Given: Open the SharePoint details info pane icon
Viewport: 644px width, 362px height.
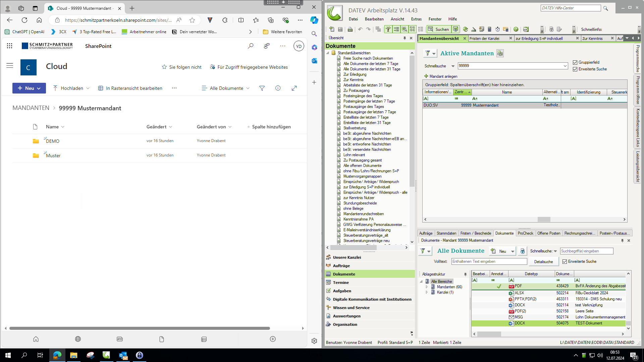Looking at the screenshot, I should 278,88.
